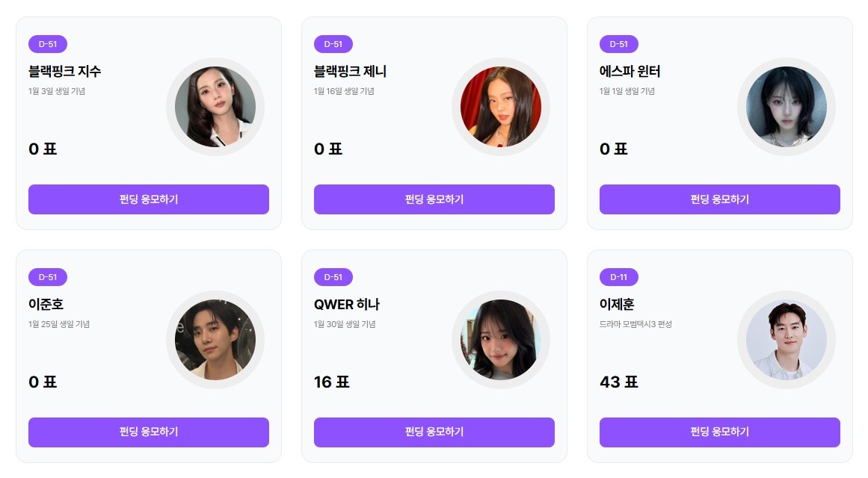Click the 16 표 vote count for QWER 히나
The image size is (868, 478).
click(332, 382)
